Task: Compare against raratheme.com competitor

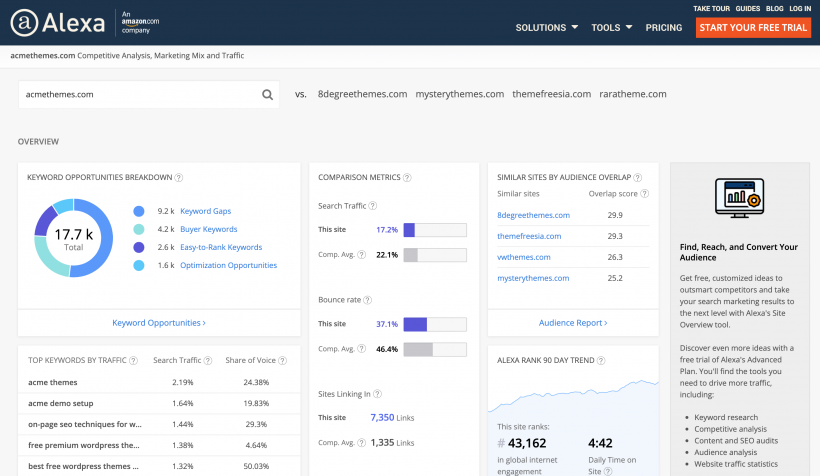Action: pos(633,95)
